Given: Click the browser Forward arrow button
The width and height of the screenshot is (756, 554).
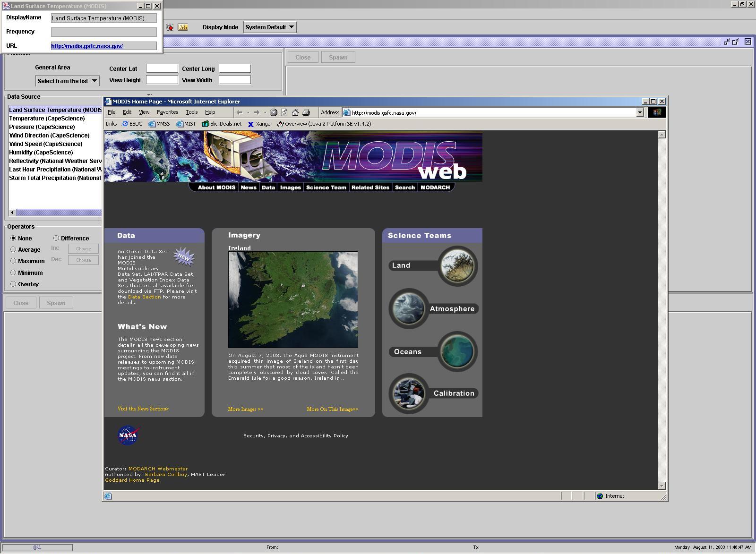Looking at the screenshot, I should (x=257, y=112).
